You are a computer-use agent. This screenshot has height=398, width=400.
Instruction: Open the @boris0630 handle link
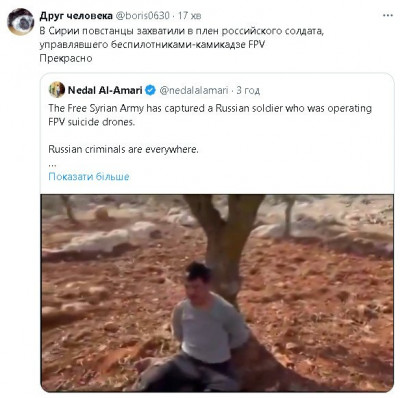pyautogui.click(x=143, y=16)
